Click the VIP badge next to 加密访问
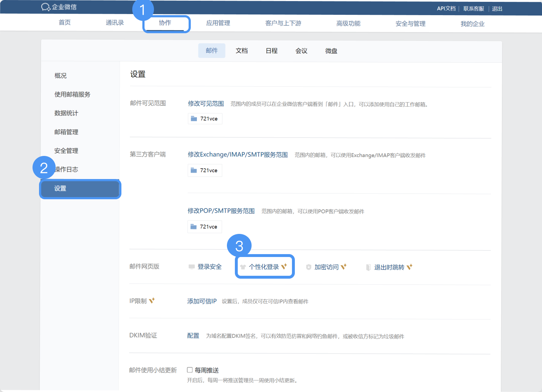The height and width of the screenshot is (392, 542). 344,266
